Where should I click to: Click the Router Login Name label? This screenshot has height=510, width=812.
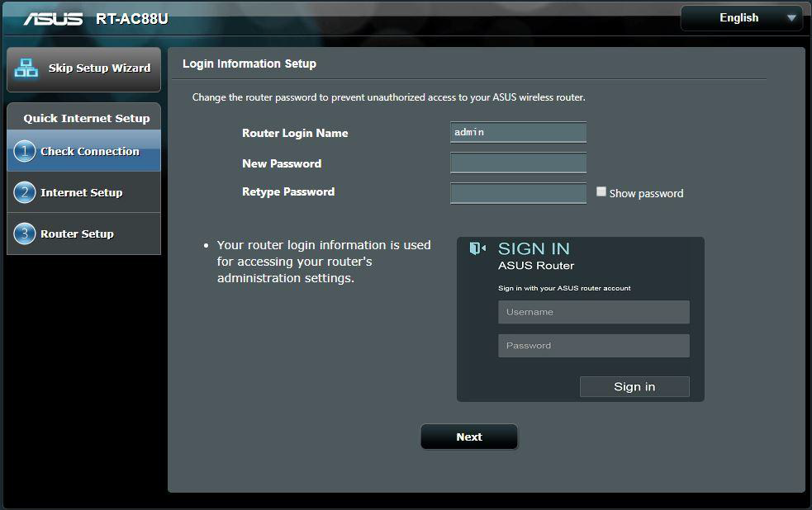pos(295,133)
